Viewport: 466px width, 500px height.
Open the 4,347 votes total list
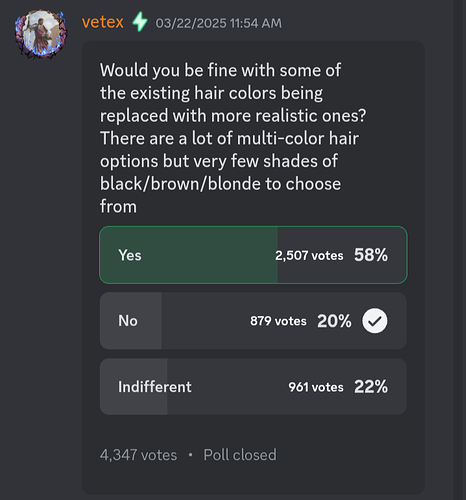pyautogui.click(x=138, y=455)
